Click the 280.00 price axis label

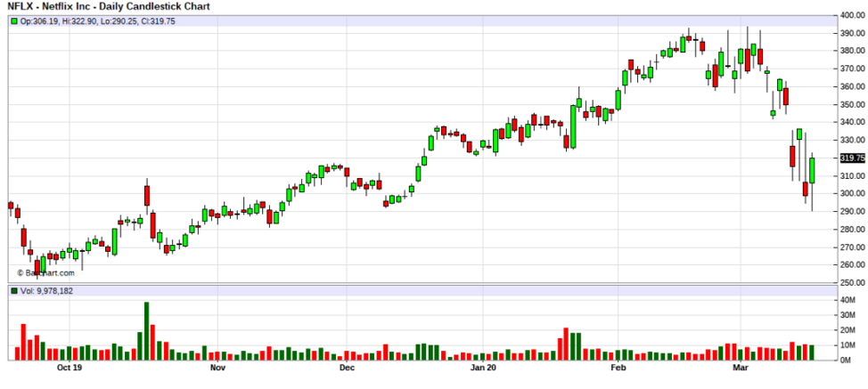point(853,230)
